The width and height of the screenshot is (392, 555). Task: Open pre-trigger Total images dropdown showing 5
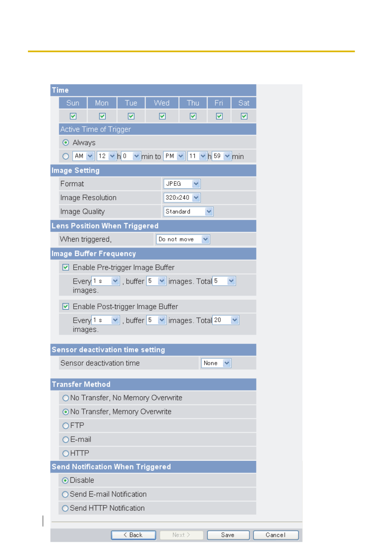point(224,281)
